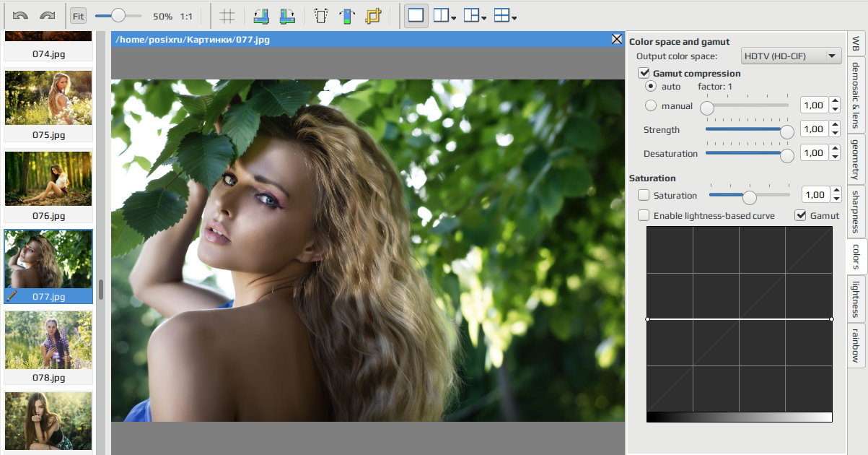Open the WB tab
Image resolution: width=868 pixels, height=455 pixels.
[856, 43]
